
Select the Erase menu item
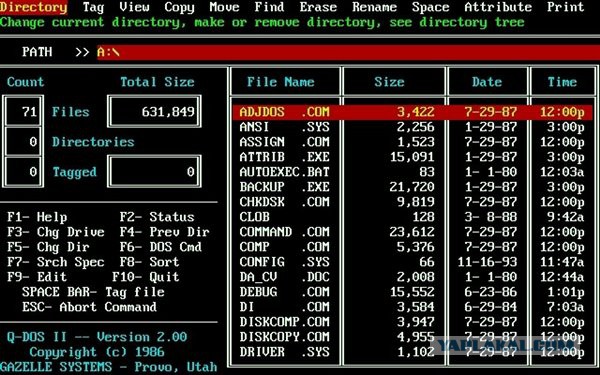pyautogui.click(x=318, y=7)
